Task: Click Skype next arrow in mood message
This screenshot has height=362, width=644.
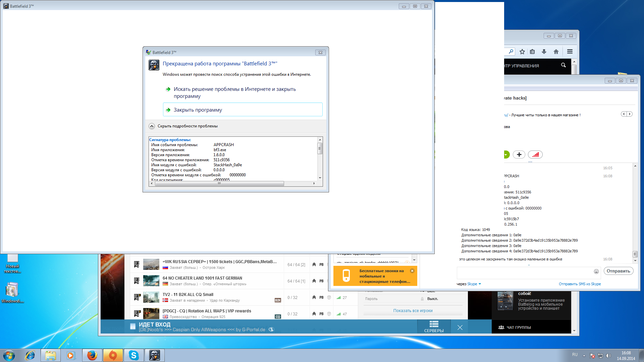Action: (x=630, y=114)
